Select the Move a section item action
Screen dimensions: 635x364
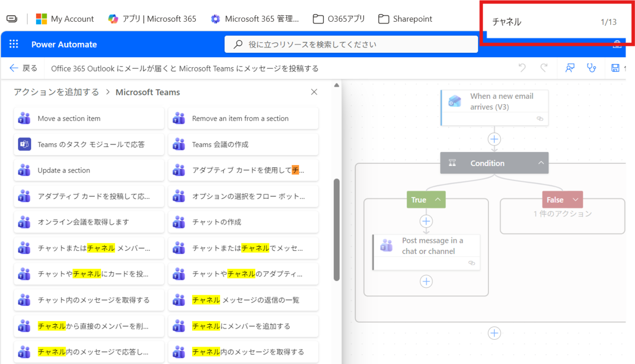(89, 119)
